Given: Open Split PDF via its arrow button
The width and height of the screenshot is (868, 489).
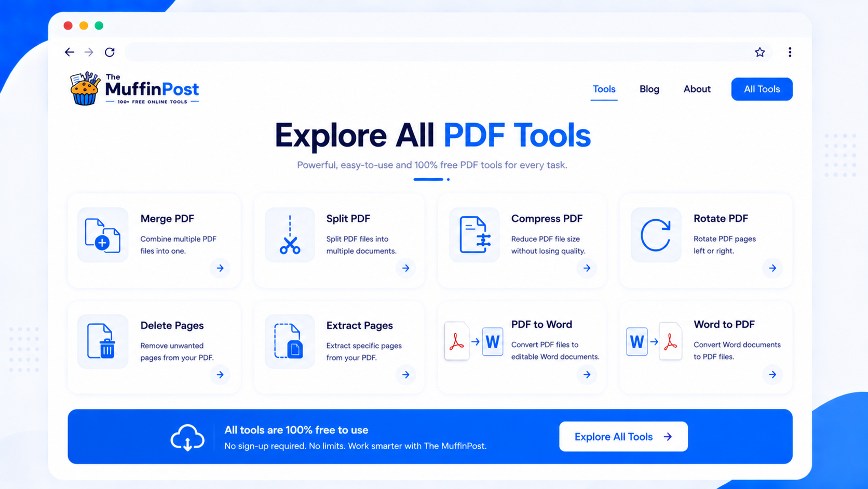Looking at the screenshot, I should point(405,268).
